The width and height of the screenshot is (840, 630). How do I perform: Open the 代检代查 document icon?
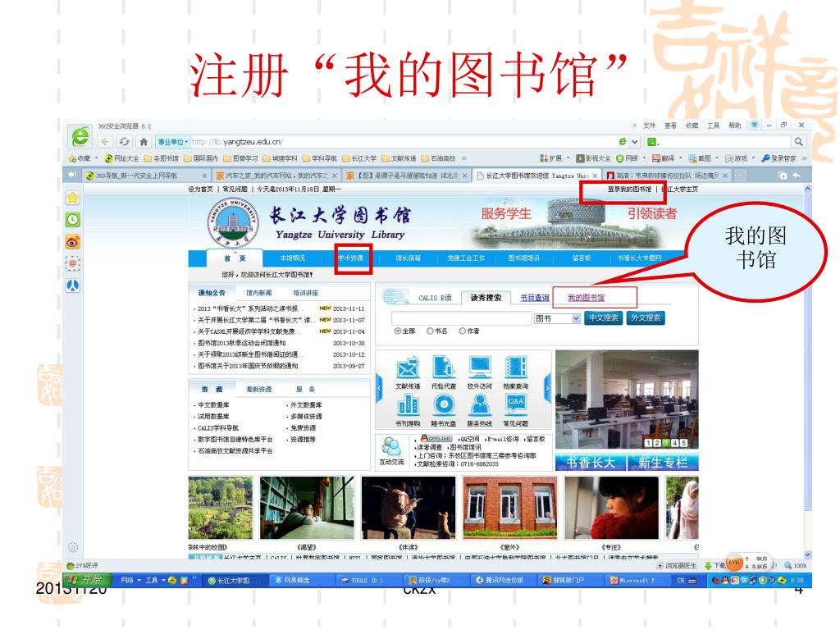(444, 367)
